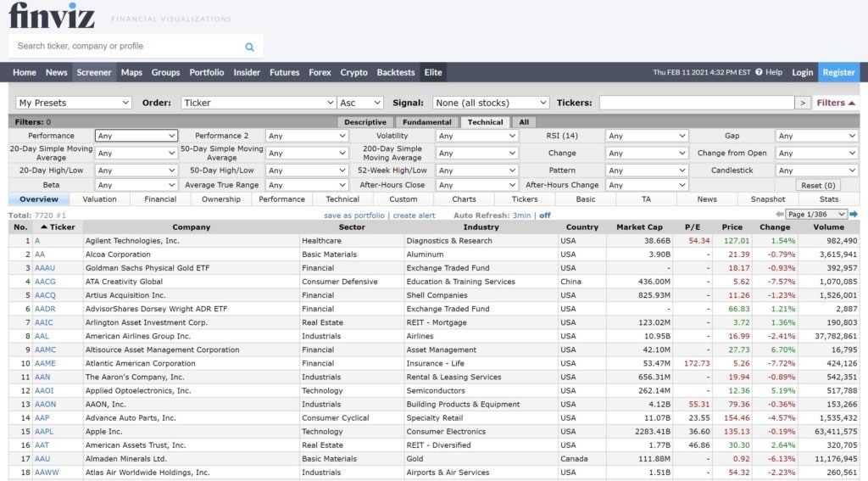
Task: Collapse the Filters arrow toggle
Action: [851, 103]
